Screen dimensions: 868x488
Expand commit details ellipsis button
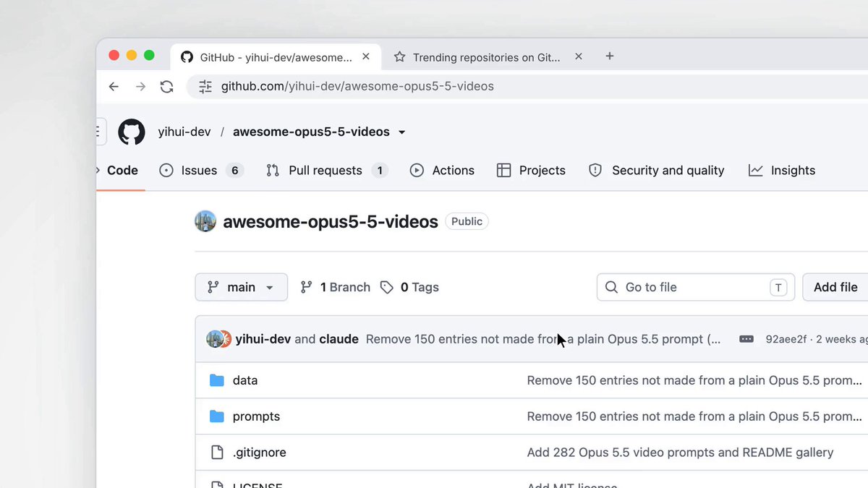point(746,339)
